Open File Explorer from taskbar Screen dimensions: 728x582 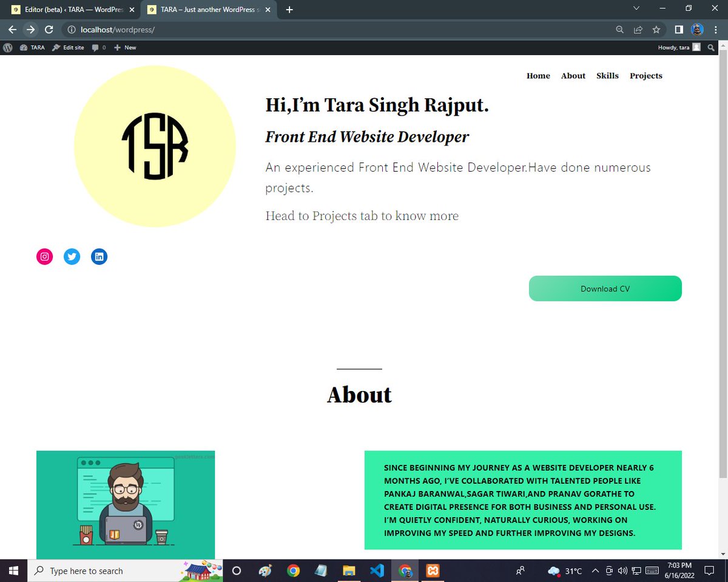pyautogui.click(x=349, y=570)
